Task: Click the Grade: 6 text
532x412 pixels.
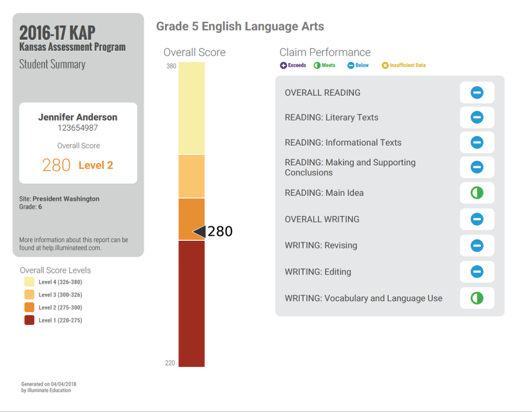Action: pyautogui.click(x=30, y=207)
